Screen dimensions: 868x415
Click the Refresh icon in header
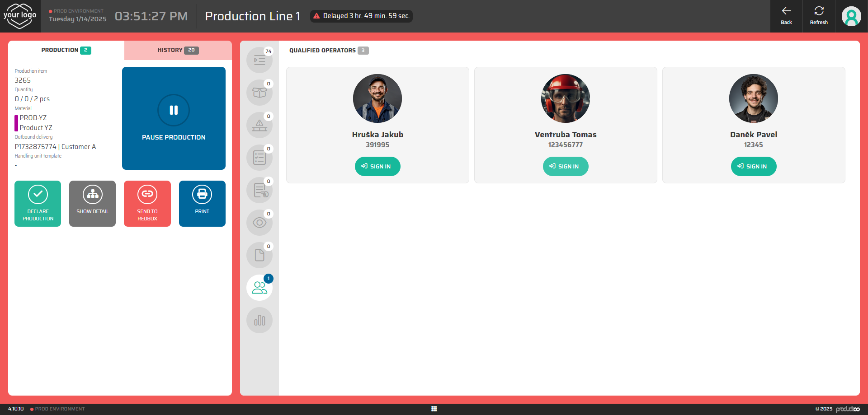point(818,16)
